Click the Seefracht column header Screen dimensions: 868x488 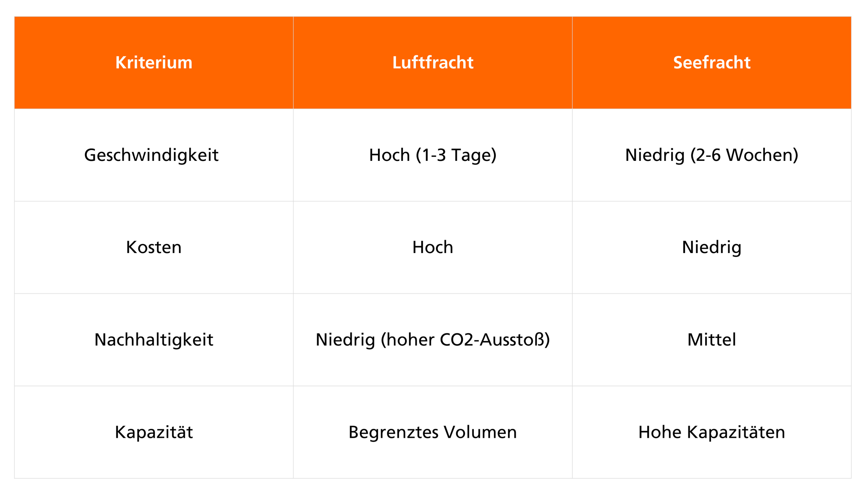(711, 63)
